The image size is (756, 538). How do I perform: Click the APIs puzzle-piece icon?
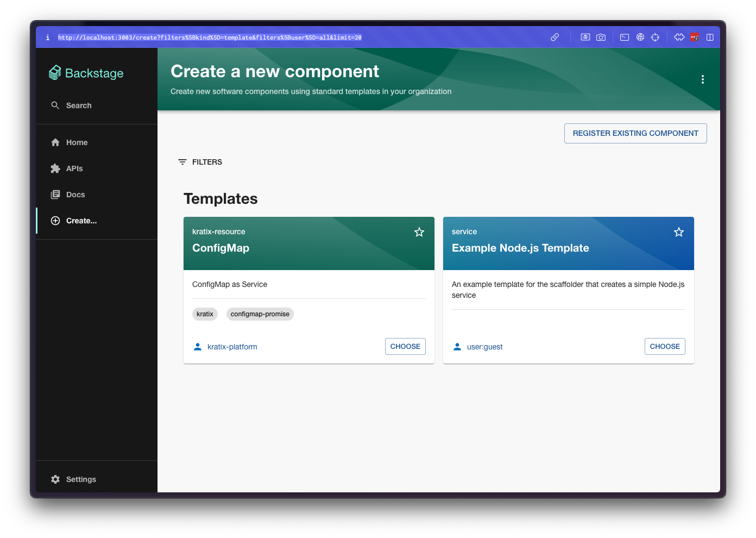tap(55, 168)
